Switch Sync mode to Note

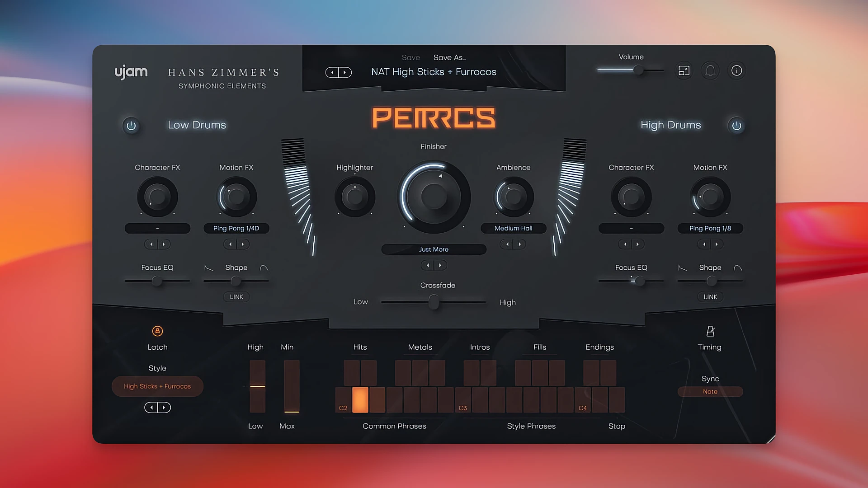710,391
